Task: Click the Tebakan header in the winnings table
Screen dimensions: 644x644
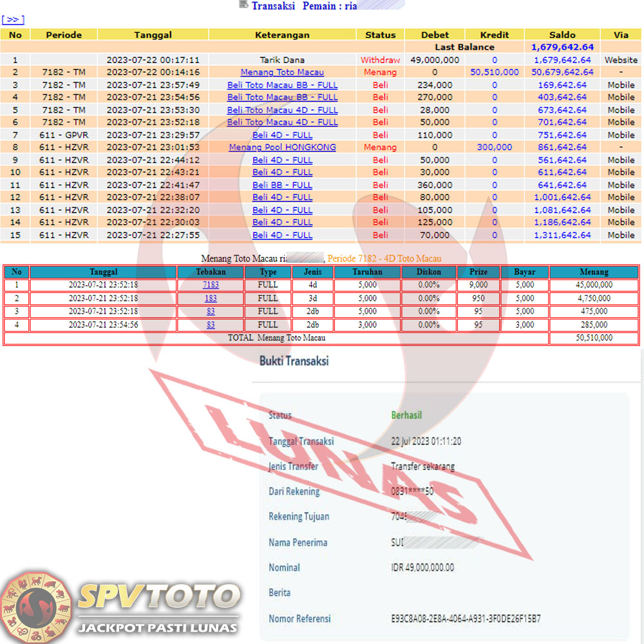Action: pos(211,272)
